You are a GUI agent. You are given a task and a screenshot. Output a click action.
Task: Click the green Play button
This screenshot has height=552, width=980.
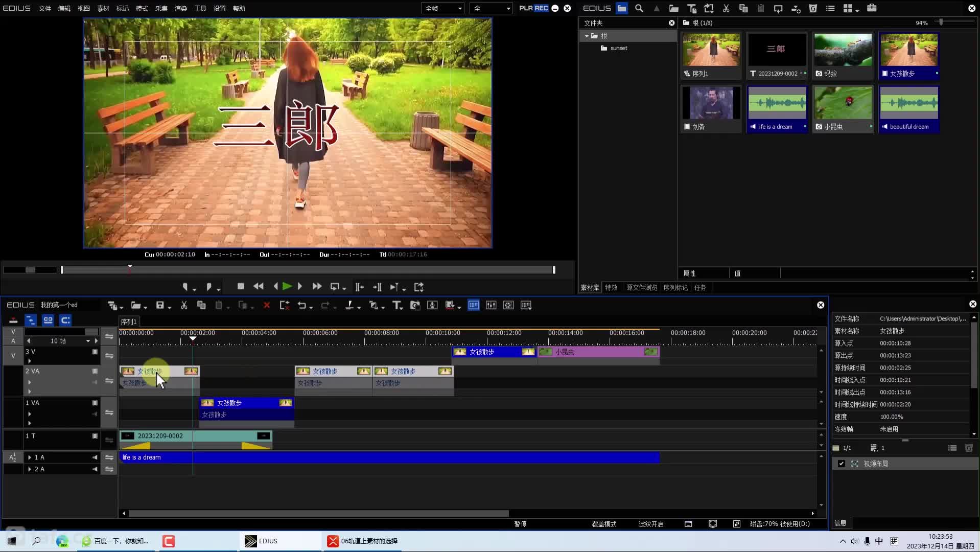pos(287,287)
